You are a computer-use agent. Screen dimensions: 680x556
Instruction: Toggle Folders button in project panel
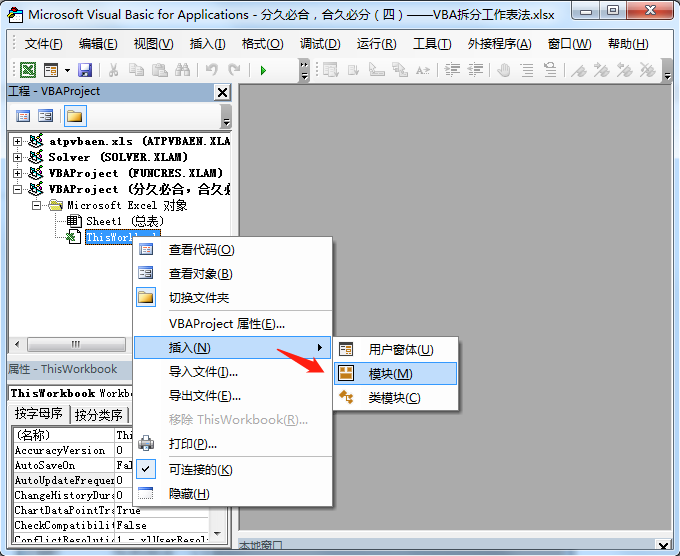coord(75,116)
